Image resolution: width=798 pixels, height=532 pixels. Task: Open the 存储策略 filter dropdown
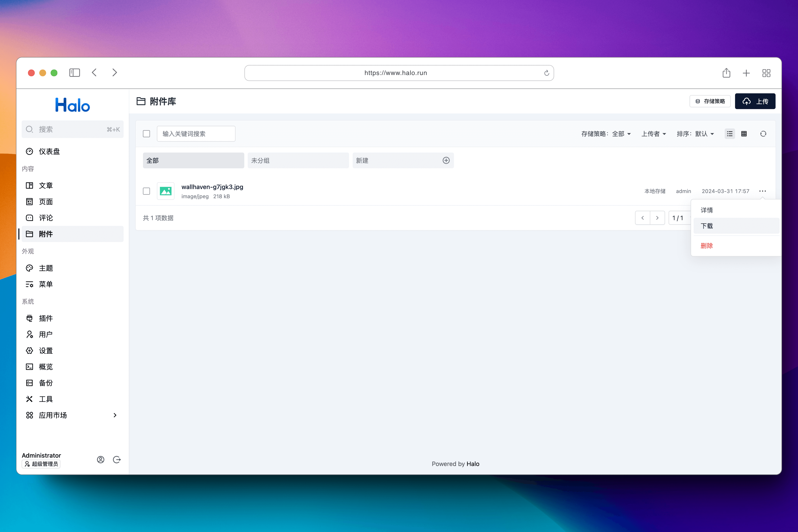(x=606, y=134)
